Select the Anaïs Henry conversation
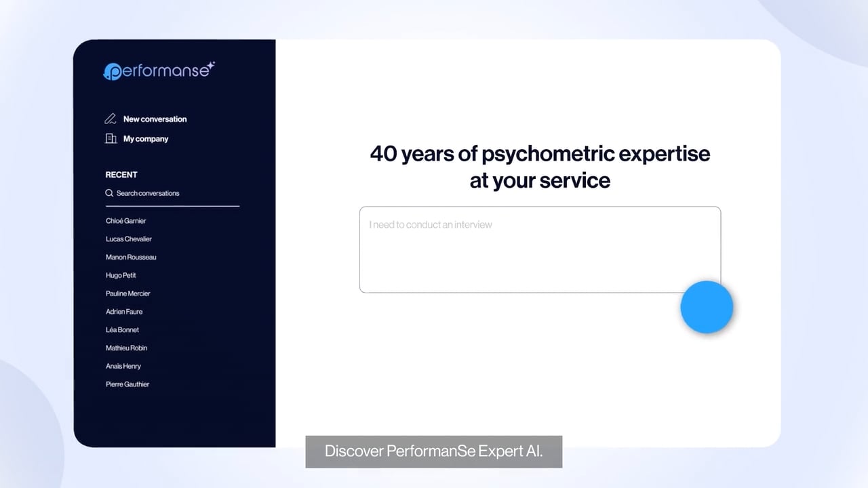 click(x=123, y=367)
